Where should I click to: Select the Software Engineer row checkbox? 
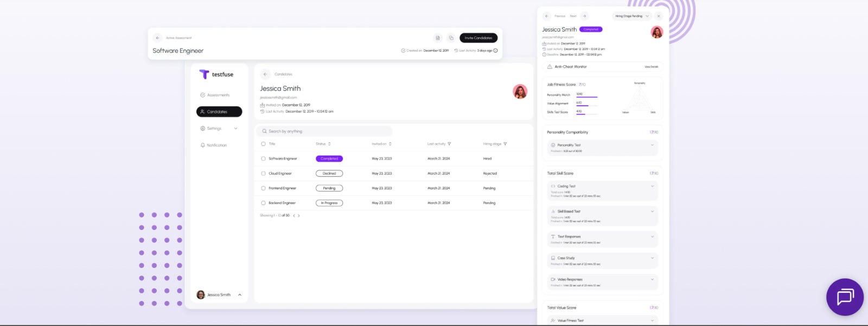[x=263, y=159]
